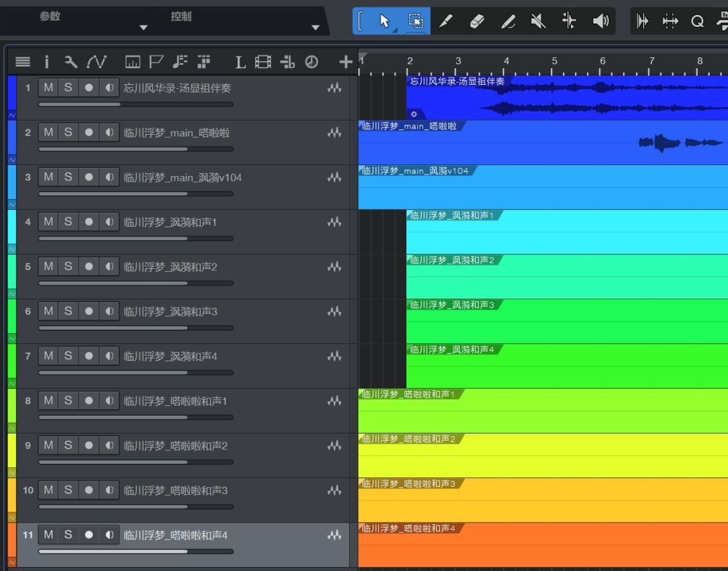Add a new track with plus icon

click(346, 62)
